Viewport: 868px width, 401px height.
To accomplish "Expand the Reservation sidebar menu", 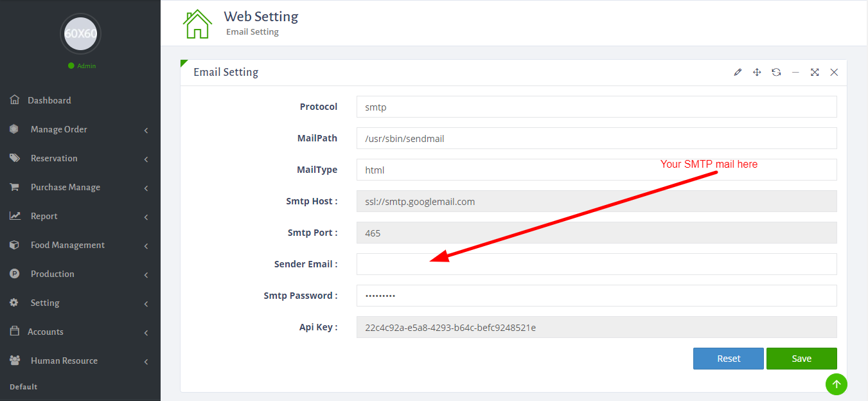I will (x=54, y=158).
